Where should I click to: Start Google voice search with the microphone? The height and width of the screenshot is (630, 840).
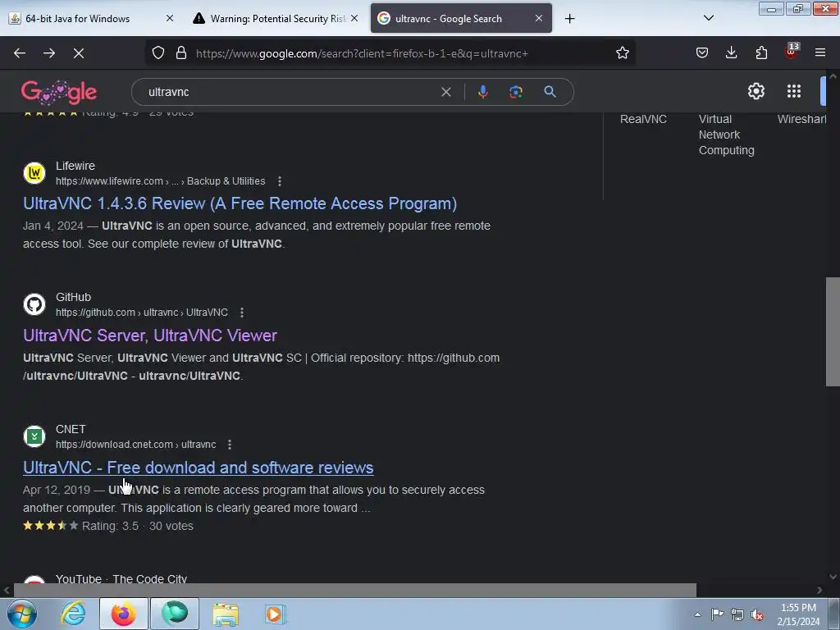[482, 92]
